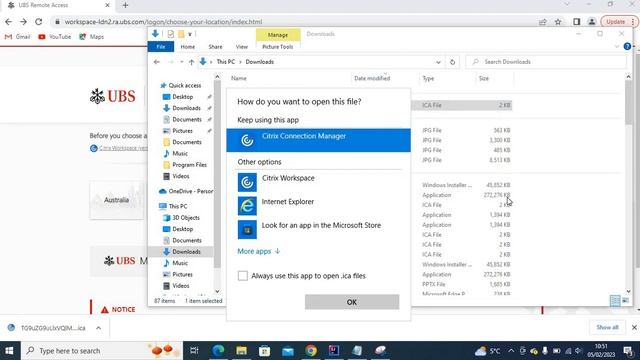The width and height of the screenshot is (640, 360).
Task: Open the Share ribbon tab
Action: click(215, 47)
